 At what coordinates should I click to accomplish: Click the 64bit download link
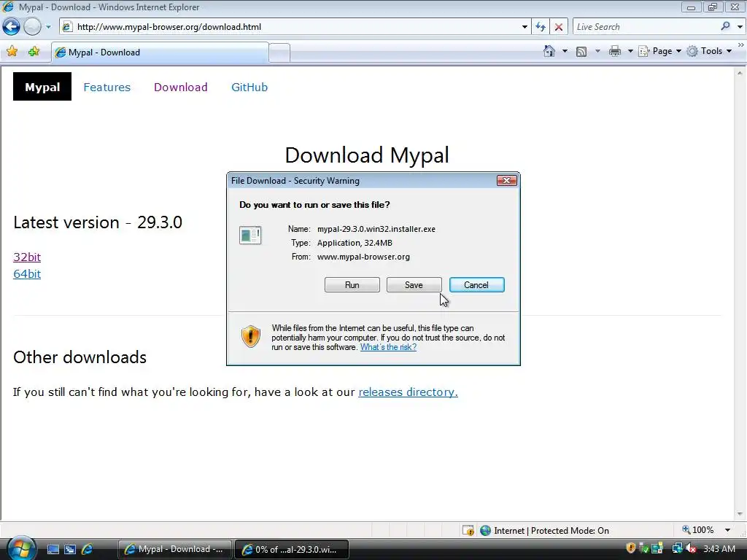tap(27, 274)
